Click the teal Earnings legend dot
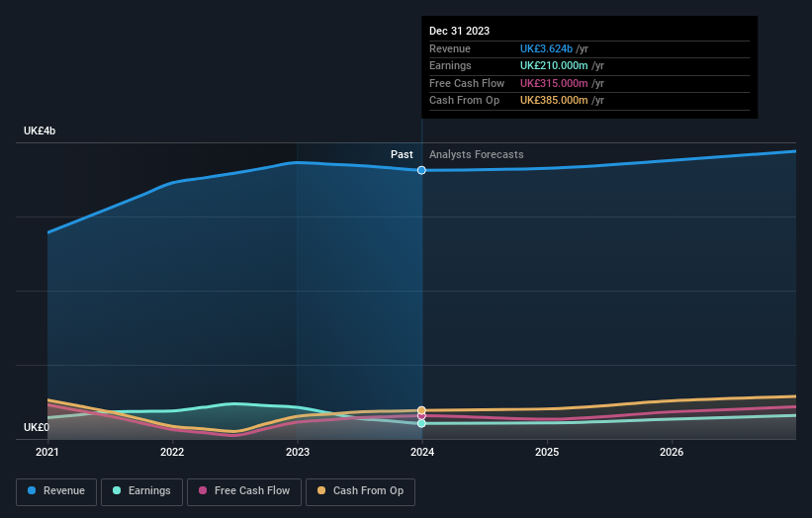Image resolution: width=812 pixels, height=518 pixels. click(117, 490)
